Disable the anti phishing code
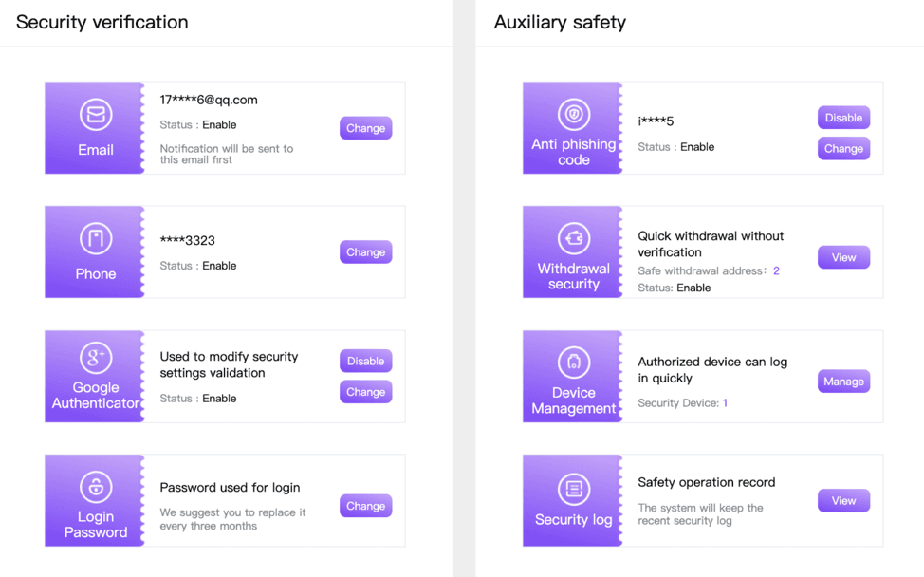The height and width of the screenshot is (577, 924). pyautogui.click(x=843, y=118)
